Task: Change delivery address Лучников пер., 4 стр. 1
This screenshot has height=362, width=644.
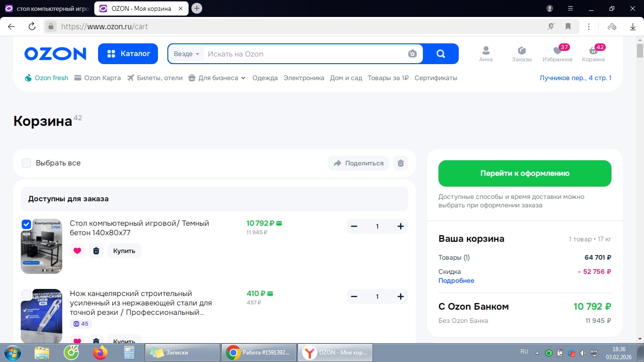Action: click(576, 78)
